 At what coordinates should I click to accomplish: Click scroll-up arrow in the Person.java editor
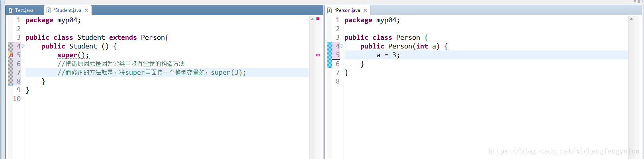coord(631,19)
